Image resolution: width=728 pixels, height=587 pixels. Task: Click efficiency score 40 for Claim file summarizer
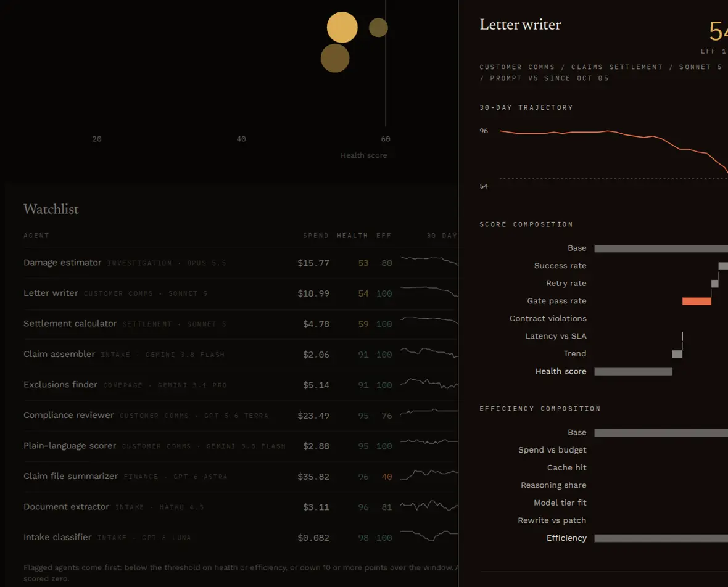[x=387, y=477]
